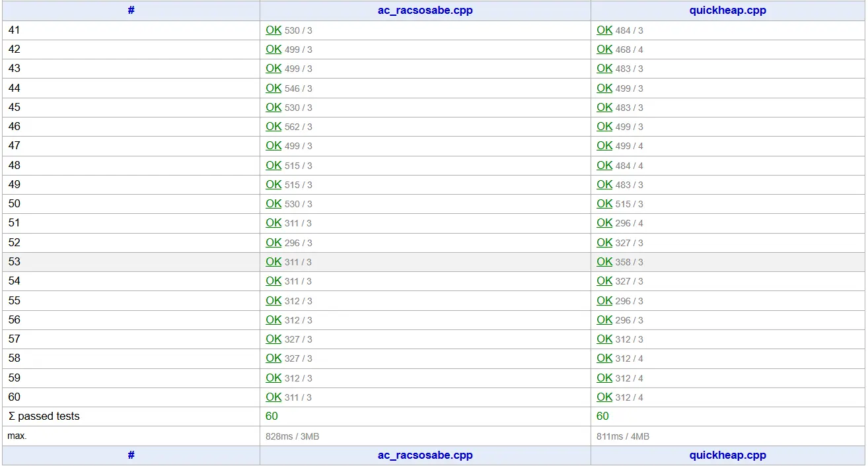
Task: Open test 55 OK link under quickheap.cpp
Action: point(604,300)
